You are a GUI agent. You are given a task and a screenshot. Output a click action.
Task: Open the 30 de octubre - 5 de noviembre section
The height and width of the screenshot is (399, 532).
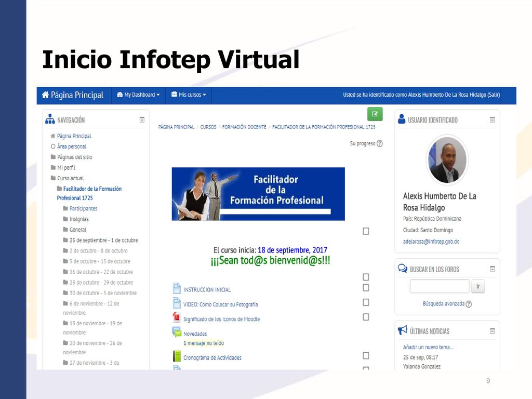(x=103, y=293)
